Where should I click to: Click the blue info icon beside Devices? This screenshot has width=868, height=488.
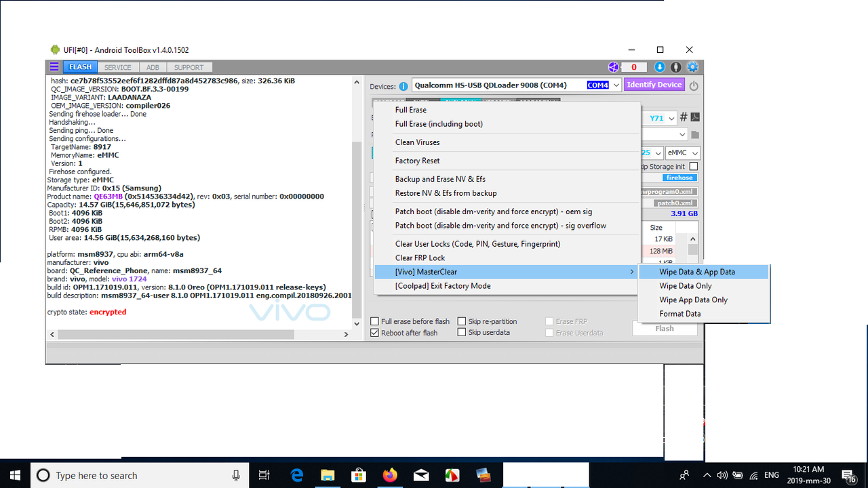(403, 86)
